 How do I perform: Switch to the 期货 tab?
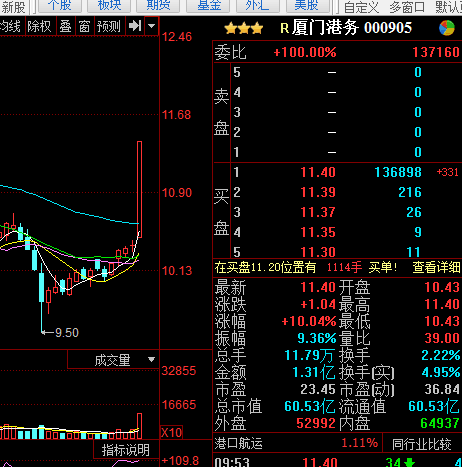tap(158, 6)
